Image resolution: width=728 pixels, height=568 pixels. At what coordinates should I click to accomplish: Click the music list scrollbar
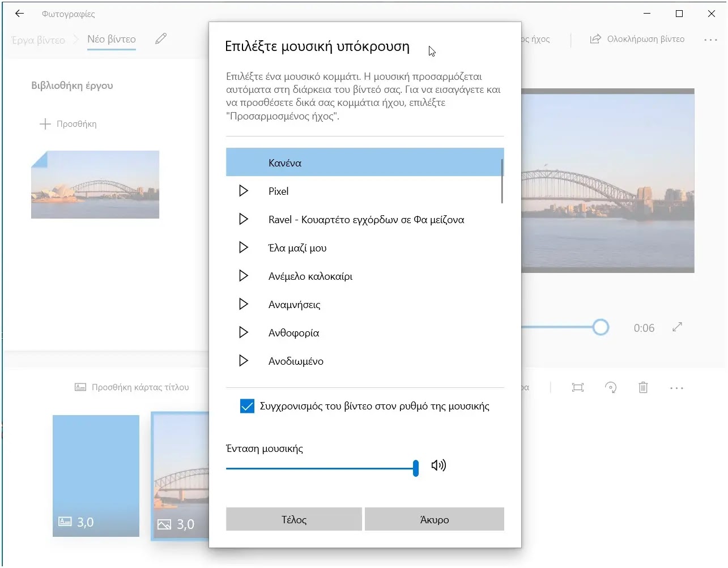click(x=502, y=181)
